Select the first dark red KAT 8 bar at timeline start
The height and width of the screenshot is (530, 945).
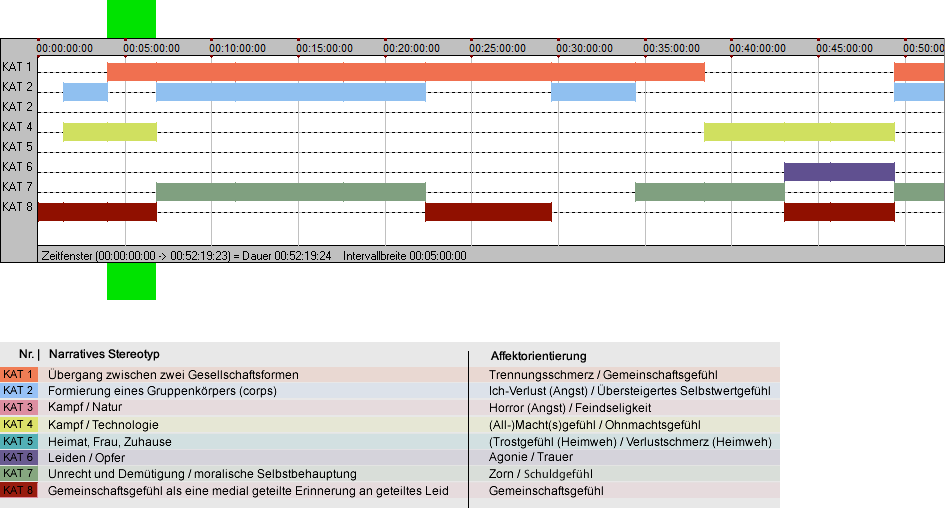97,212
